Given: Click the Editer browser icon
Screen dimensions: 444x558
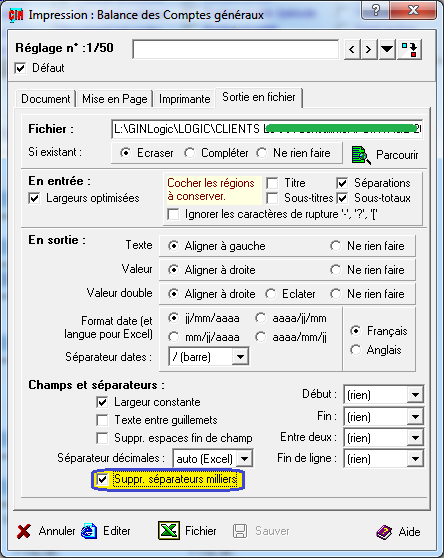Looking at the screenshot, I should point(89,531).
